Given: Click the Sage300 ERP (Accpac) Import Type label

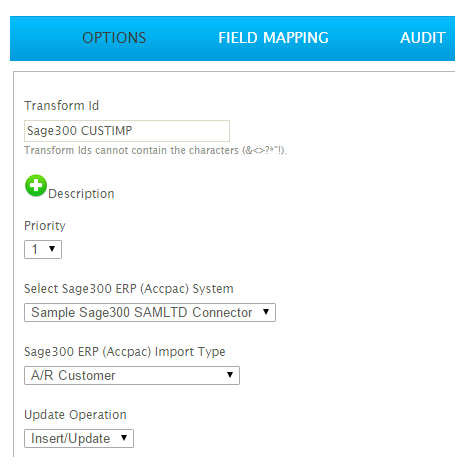Looking at the screenshot, I should pos(125,352).
